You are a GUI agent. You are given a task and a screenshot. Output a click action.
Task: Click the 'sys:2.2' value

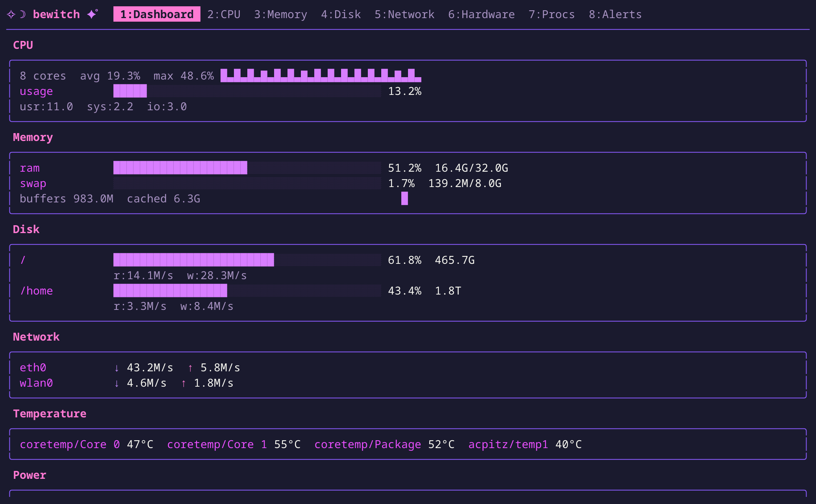click(110, 106)
